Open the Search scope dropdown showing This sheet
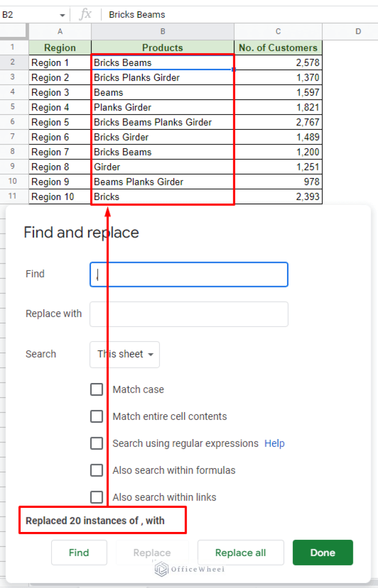This screenshot has height=588, width=378. point(124,354)
